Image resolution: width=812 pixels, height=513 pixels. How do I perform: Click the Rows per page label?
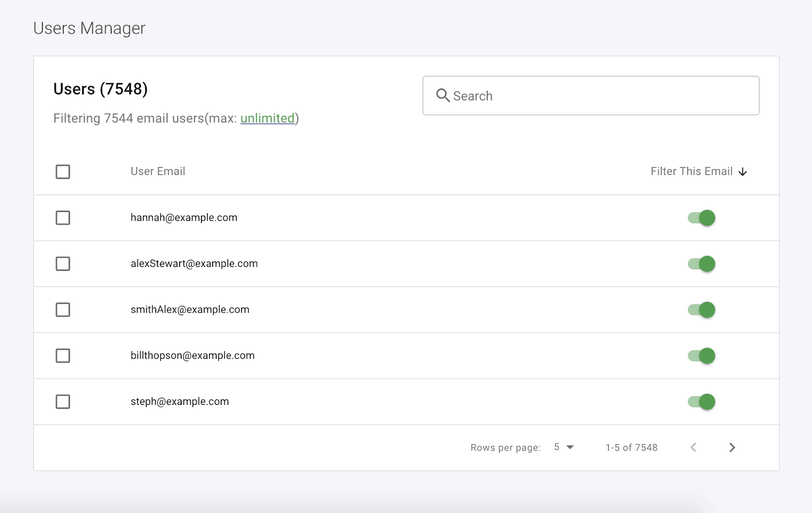505,448
